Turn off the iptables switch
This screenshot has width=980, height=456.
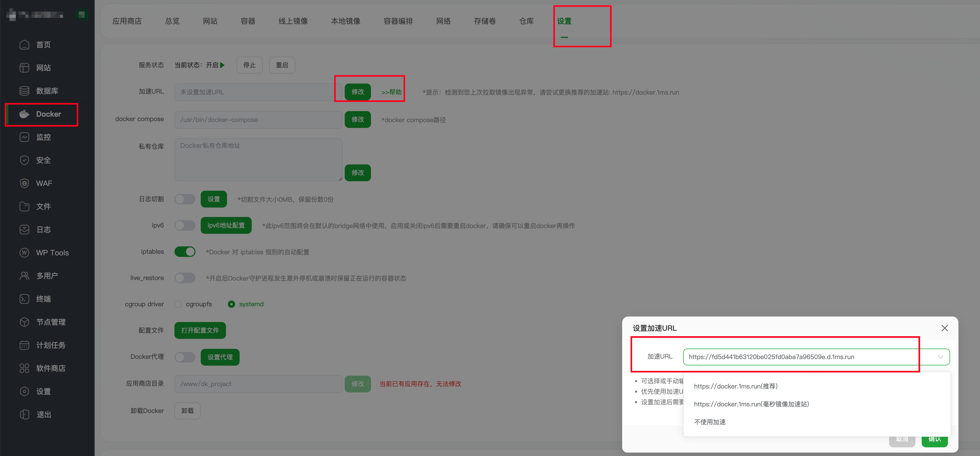(x=185, y=252)
